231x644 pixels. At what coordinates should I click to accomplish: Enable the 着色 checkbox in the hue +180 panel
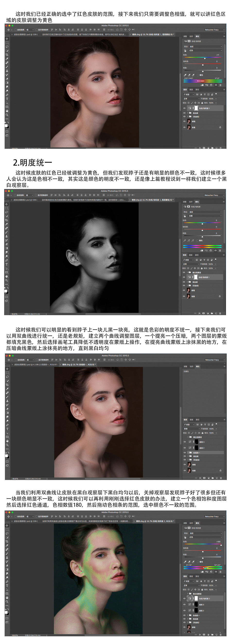click(x=198, y=562)
